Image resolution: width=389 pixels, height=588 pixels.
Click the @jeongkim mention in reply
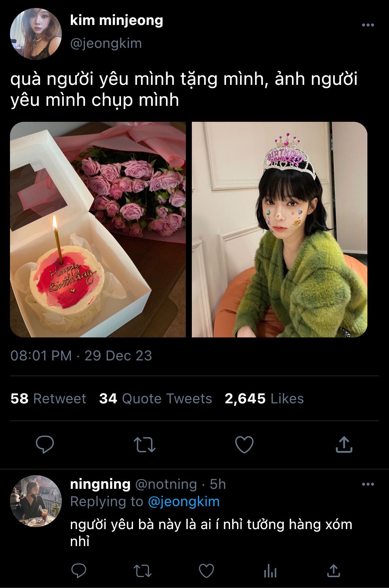click(184, 501)
